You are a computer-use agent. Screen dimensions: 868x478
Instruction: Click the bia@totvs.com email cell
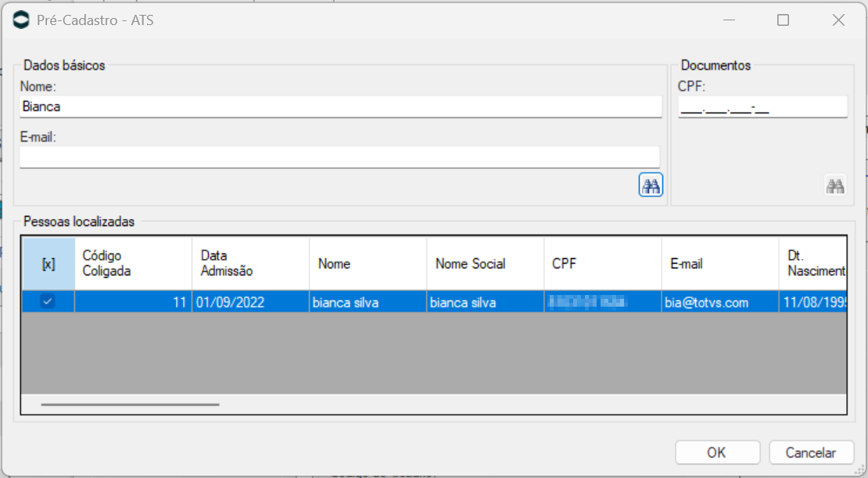tap(720, 302)
